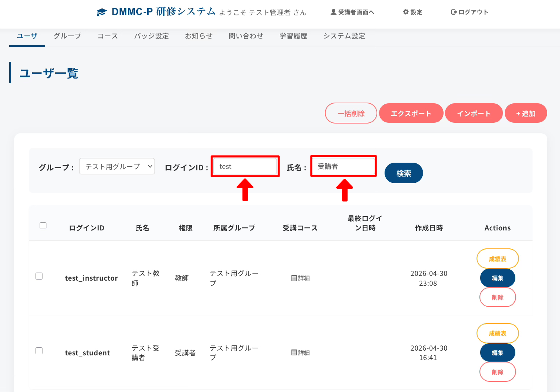Open 詳細 course list for test_student
560x392 pixels.
pos(300,353)
